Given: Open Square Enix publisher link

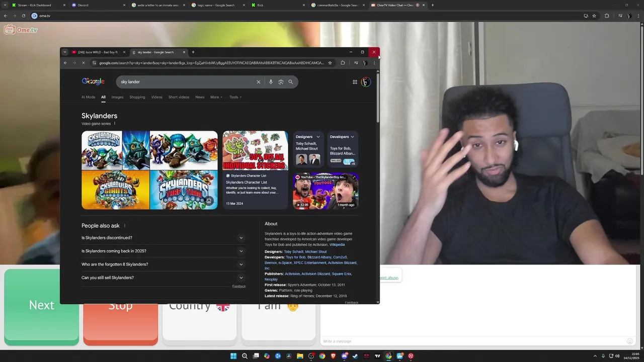Looking at the screenshot, I should click(x=342, y=274).
